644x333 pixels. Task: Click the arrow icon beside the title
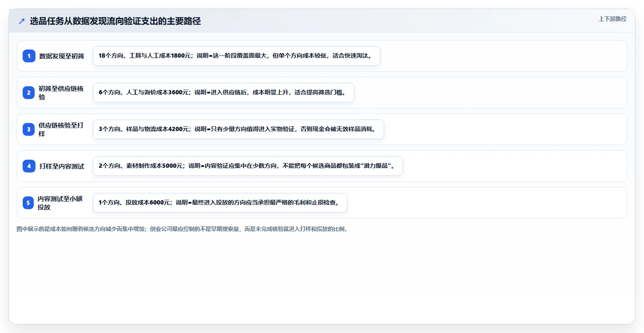tap(21, 21)
